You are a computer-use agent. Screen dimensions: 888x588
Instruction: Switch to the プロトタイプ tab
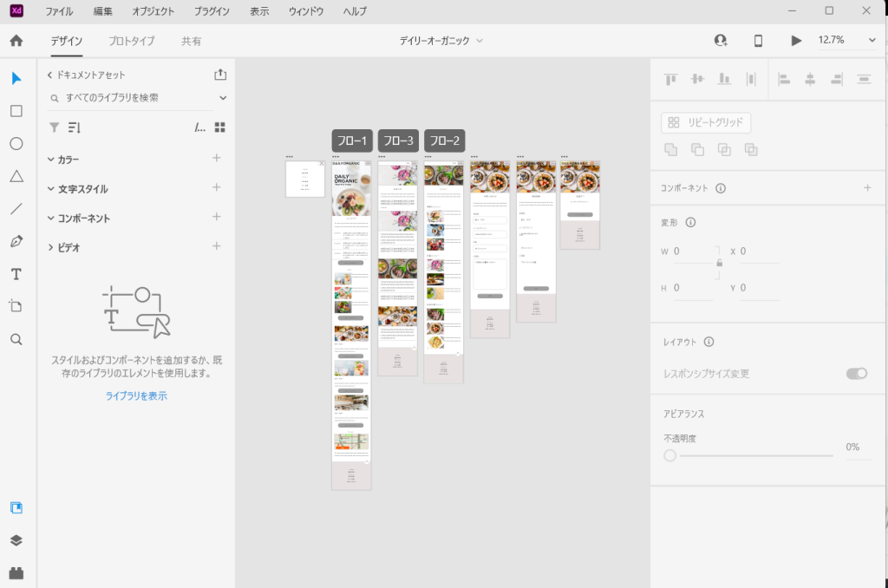[132, 41]
